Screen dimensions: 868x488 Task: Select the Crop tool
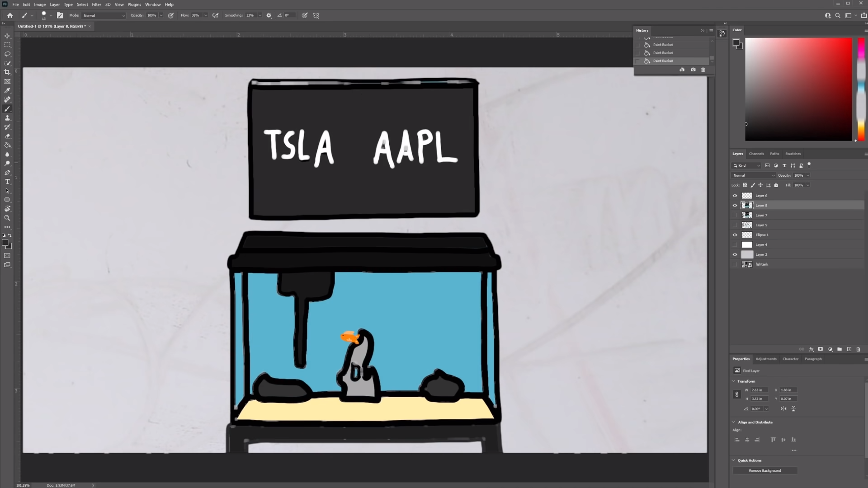7,72
